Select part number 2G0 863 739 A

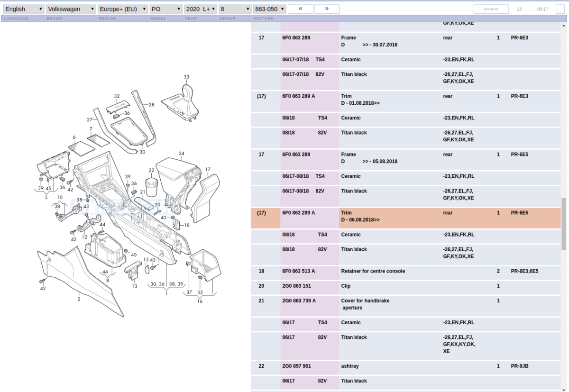pyautogui.click(x=299, y=301)
